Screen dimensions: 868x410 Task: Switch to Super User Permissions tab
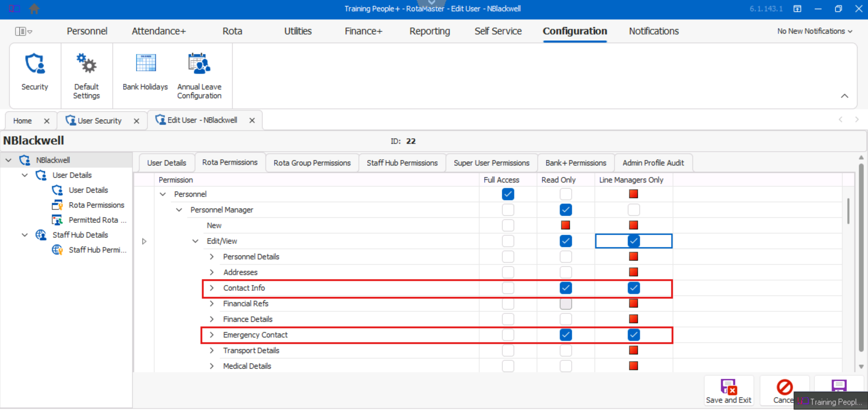(x=491, y=163)
